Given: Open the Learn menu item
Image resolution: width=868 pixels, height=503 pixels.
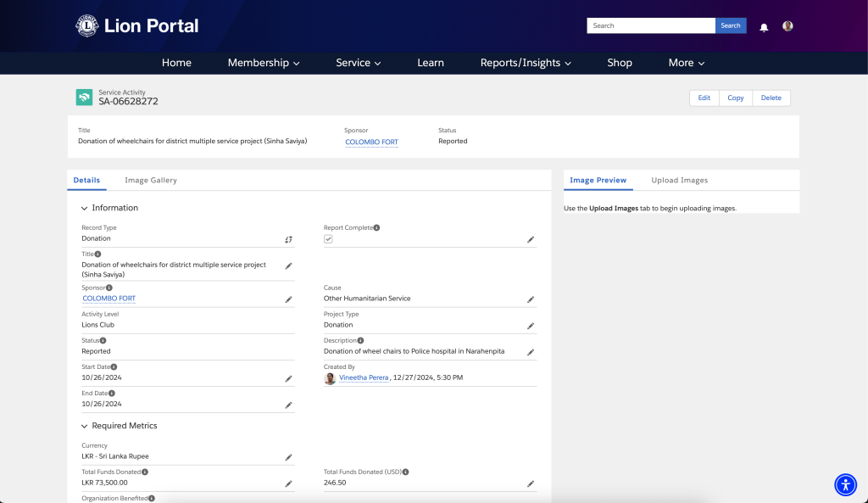Looking at the screenshot, I should [431, 63].
